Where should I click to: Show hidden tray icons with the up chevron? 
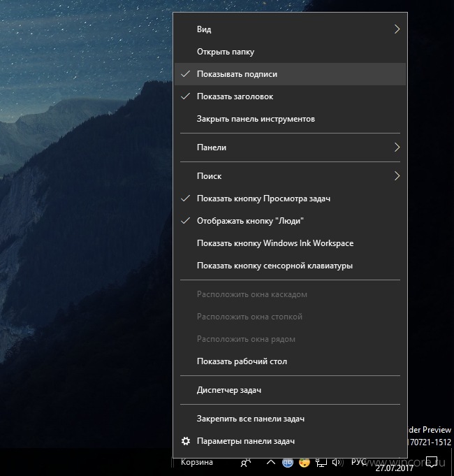tap(271, 462)
